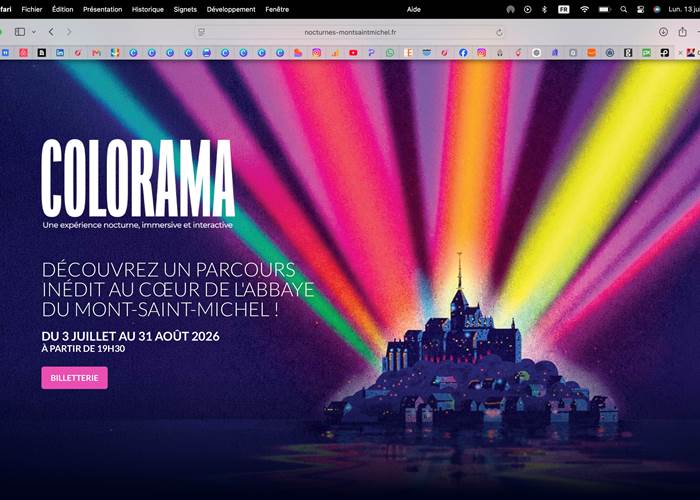Open the Bluetooth menu bar icon
The image size is (700, 500).
coord(545,9)
